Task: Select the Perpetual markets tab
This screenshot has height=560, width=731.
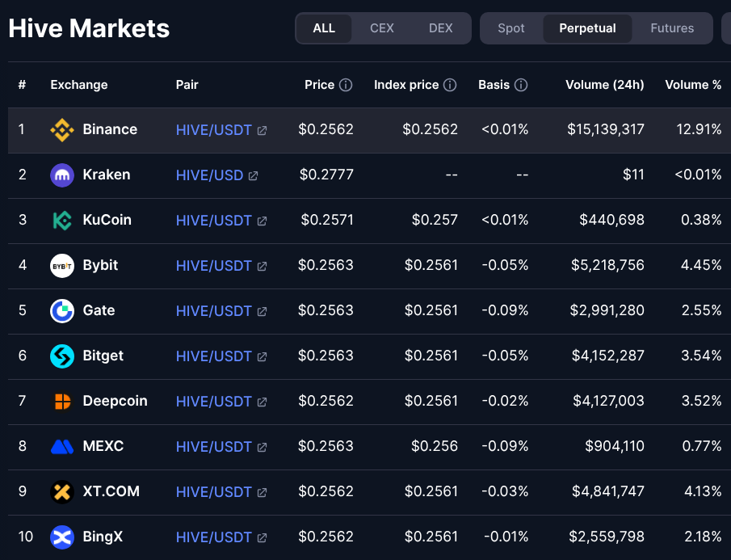Action: [587, 28]
